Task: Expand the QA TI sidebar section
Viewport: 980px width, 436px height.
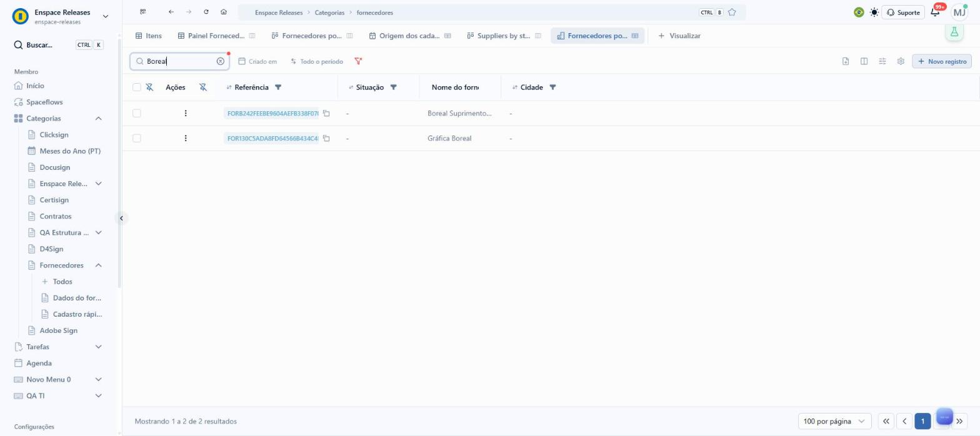Action: point(98,395)
